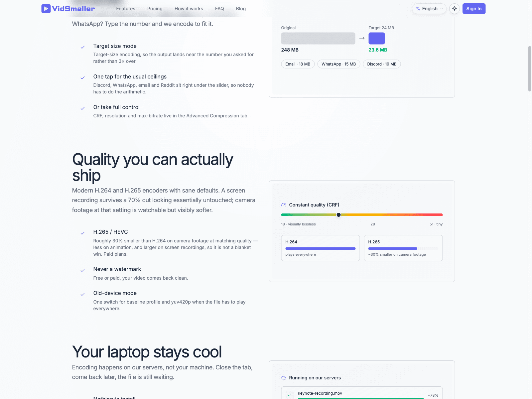Click the VidSmaller logo icon
This screenshot has height=399, width=532.
click(x=46, y=9)
